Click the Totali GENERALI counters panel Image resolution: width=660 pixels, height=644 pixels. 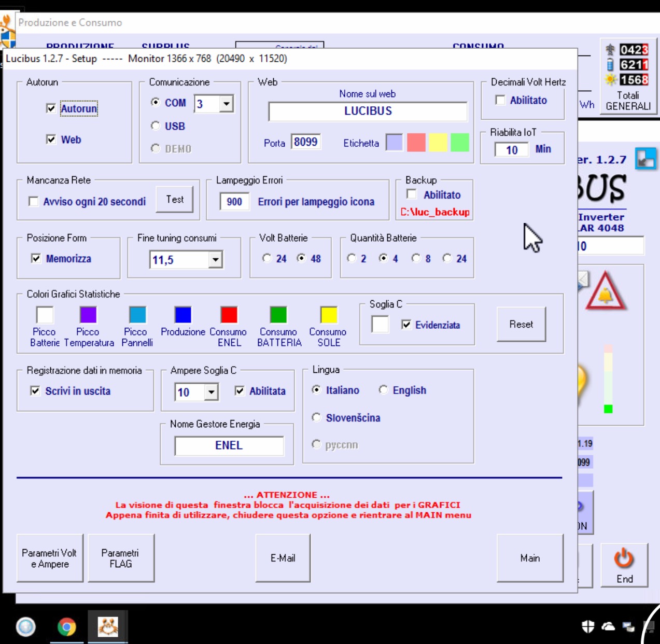pos(628,76)
